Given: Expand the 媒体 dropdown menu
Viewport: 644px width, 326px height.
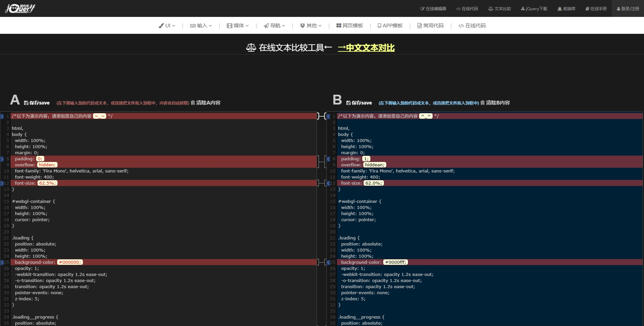Looking at the screenshot, I should [x=238, y=26].
